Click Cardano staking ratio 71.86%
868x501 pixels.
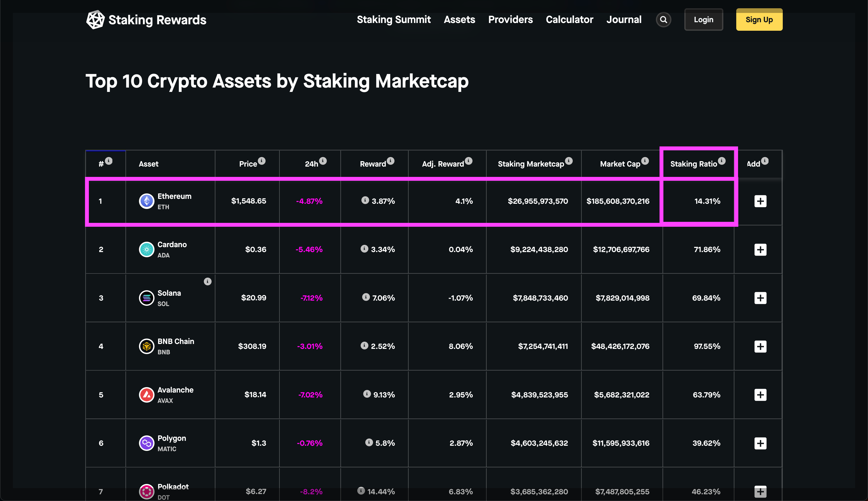click(x=707, y=249)
